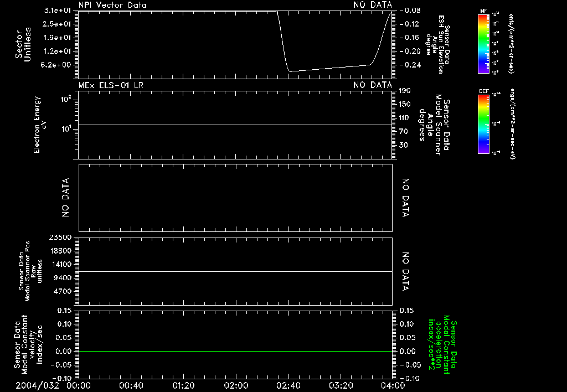Image resolution: width=567 pixels, height=392 pixels.
Task: Click the 10¹ electron energy tick label
Action: pyautogui.click(x=66, y=129)
